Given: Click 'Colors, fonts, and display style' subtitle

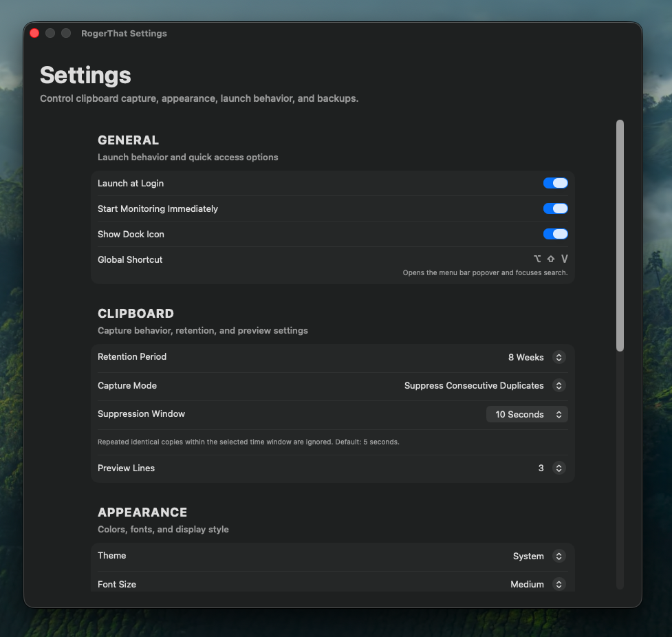Looking at the screenshot, I should click(163, 530).
